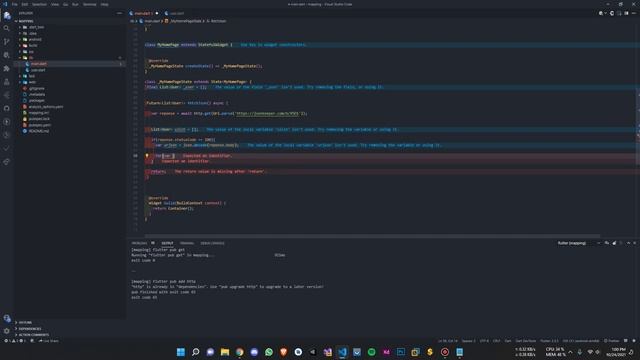Open File Explorer from the taskbar
640x360 pixels.
point(225,352)
